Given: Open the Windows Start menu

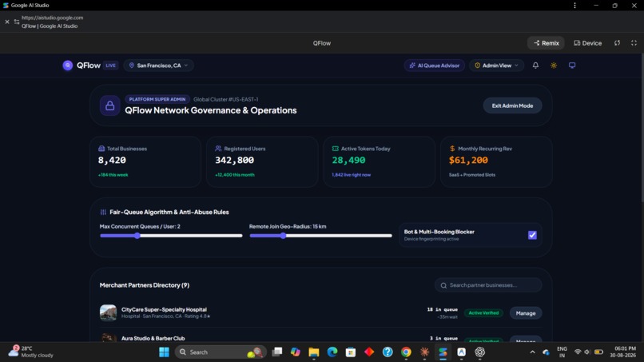Looking at the screenshot, I should (x=164, y=352).
